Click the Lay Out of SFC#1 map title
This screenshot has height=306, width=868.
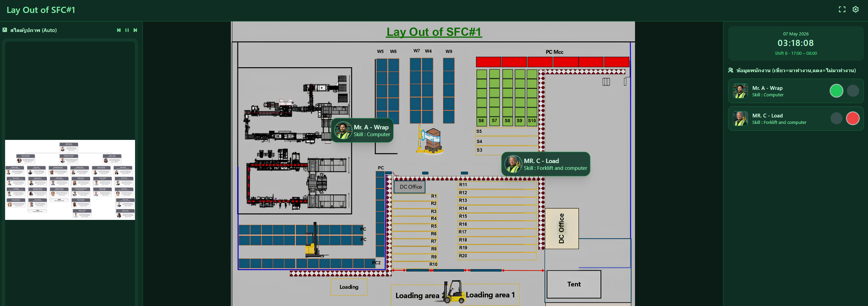click(434, 32)
